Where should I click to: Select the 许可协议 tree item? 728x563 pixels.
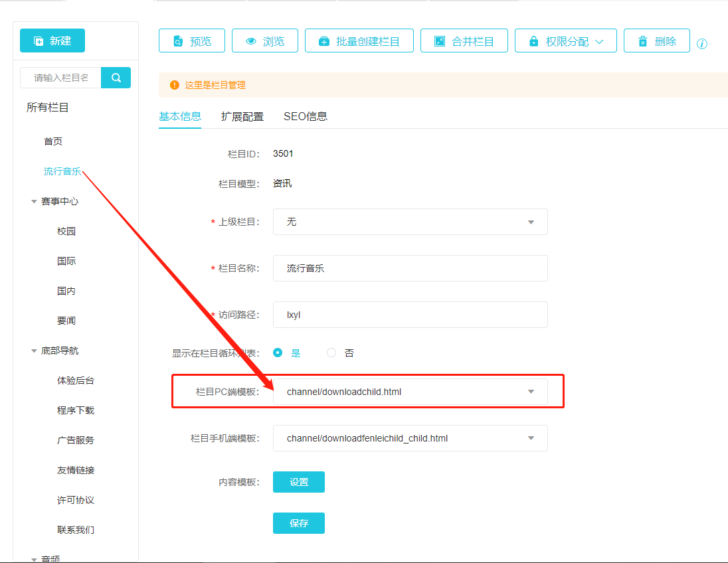76,500
